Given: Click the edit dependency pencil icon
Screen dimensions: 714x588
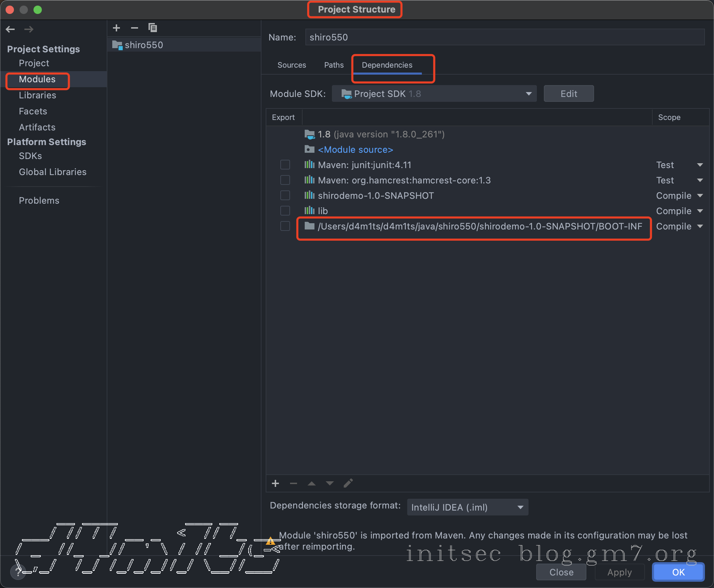Looking at the screenshot, I should point(348,483).
